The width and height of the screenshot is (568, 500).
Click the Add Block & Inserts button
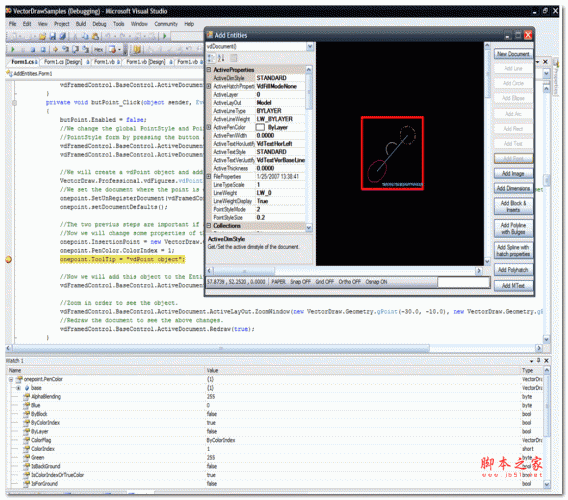[513, 206]
